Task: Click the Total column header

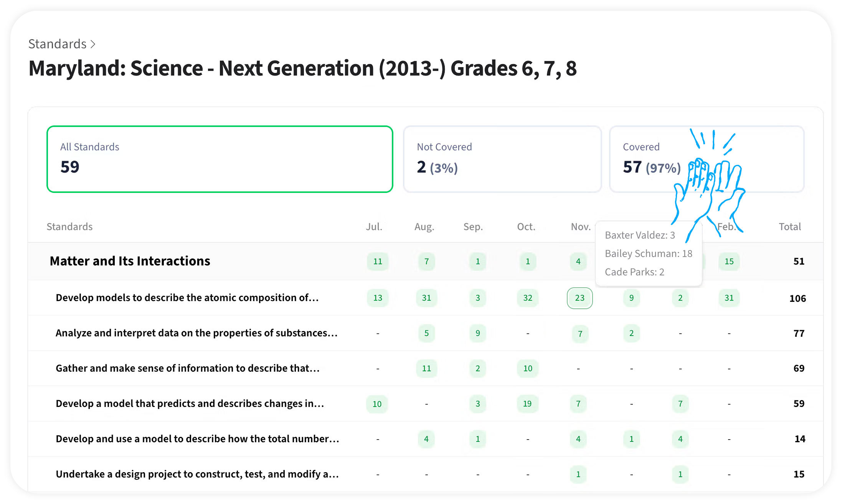Action: coord(789,227)
